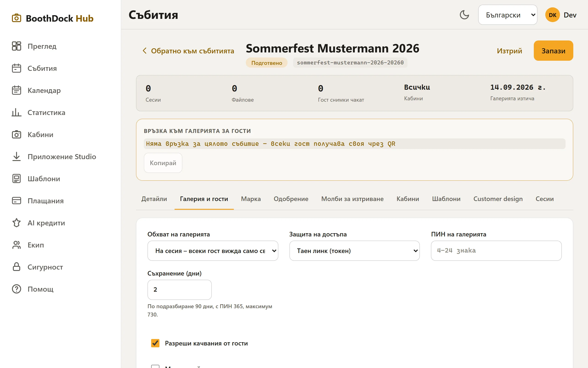Click the DK user avatar
588x368 pixels.
[552, 15]
